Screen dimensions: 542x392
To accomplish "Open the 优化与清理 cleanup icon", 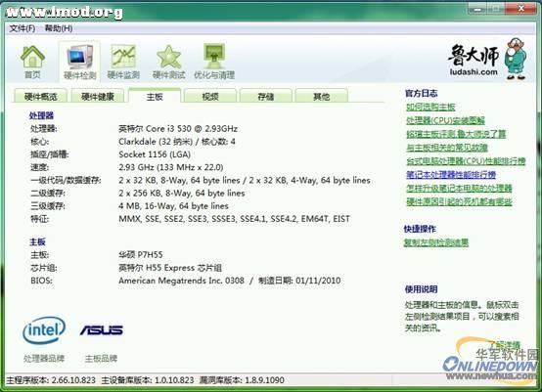I will [214, 63].
